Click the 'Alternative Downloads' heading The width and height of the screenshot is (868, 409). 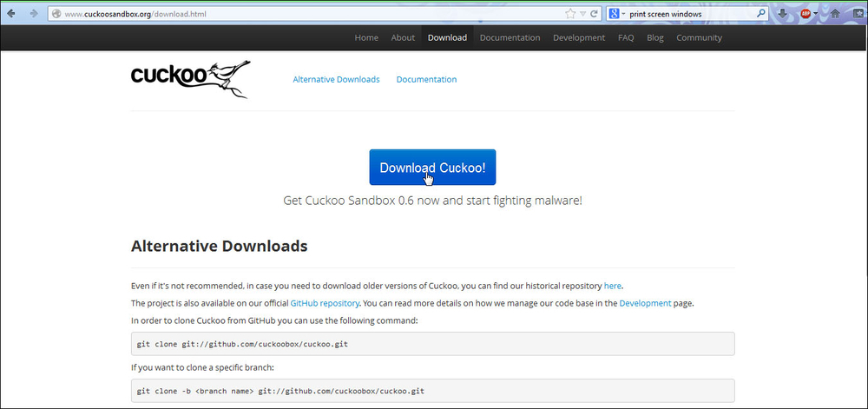click(x=220, y=246)
